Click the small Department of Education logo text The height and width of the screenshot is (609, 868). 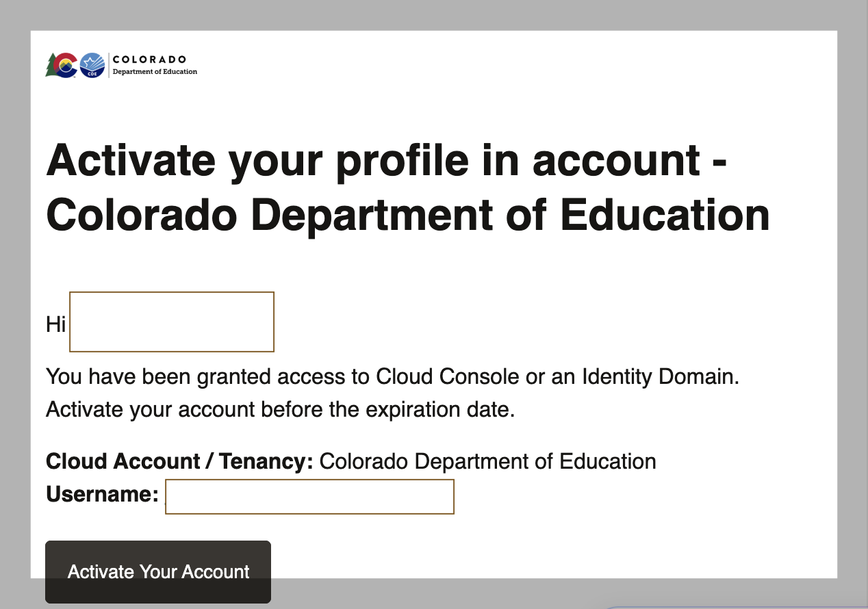click(x=155, y=71)
